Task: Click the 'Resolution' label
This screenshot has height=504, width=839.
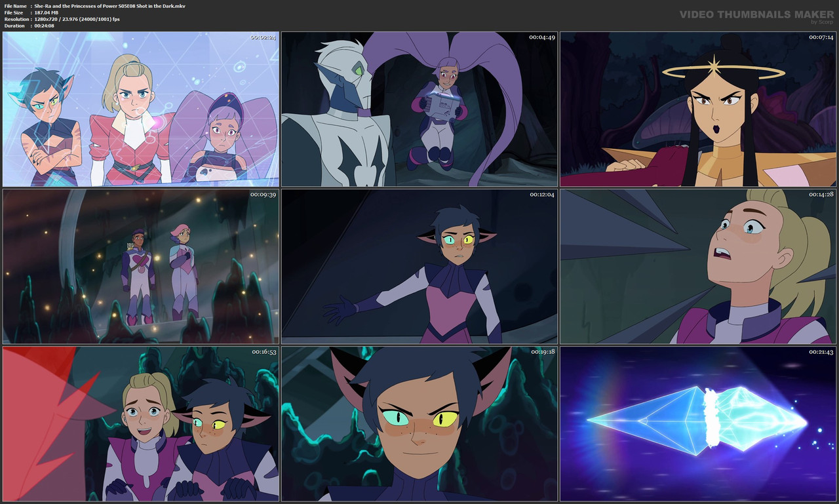Action: 16,19
